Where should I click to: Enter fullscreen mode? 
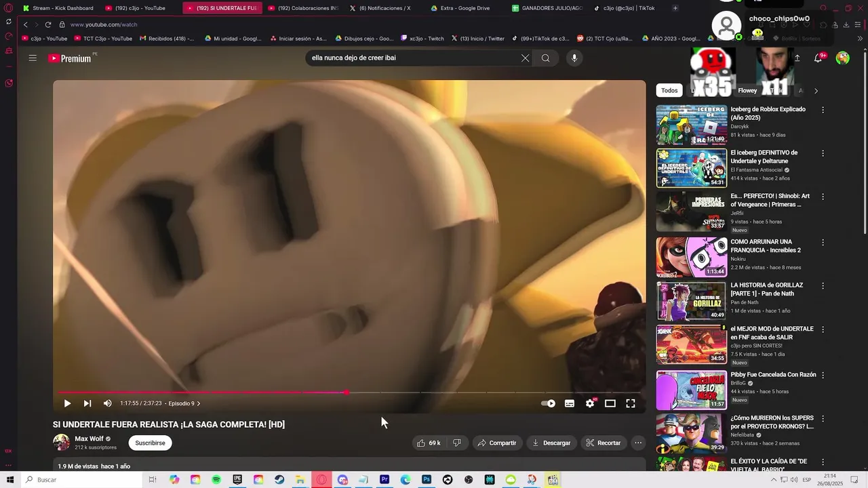click(x=631, y=403)
